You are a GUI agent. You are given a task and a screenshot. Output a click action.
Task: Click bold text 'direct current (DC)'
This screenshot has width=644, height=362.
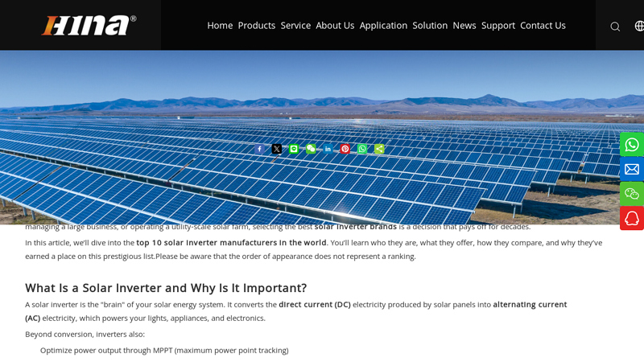point(315,305)
